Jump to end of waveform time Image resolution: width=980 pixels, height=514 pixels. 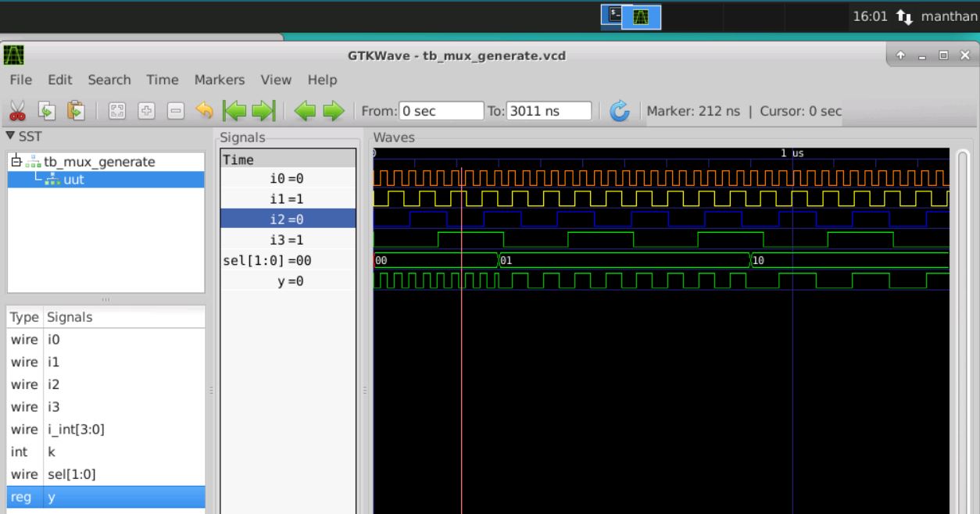pyautogui.click(x=263, y=111)
